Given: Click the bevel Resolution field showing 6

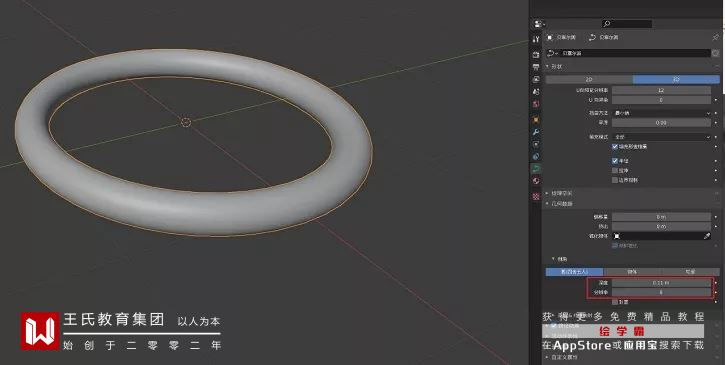Looking at the screenshot, I should click(x=662, y=292).
